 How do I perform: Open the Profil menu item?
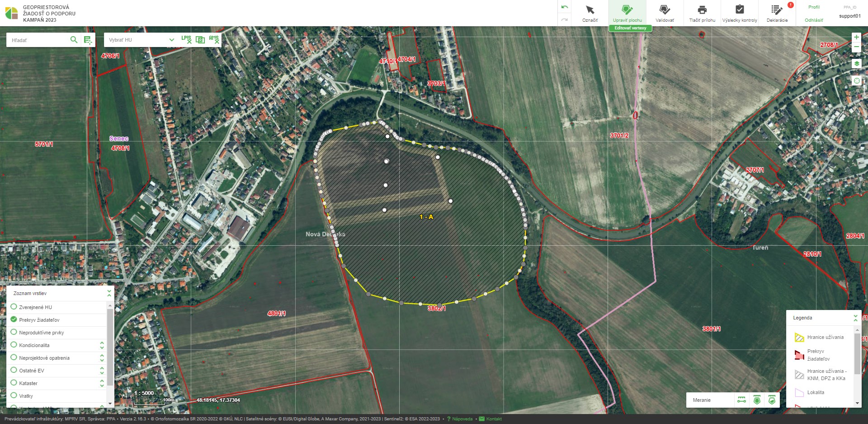coord(814,7)
